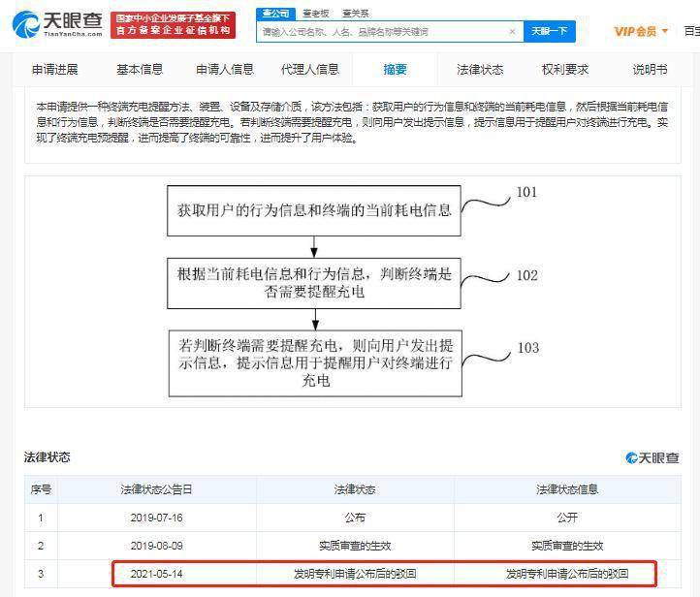Viewport: 700px width, 597px height.
Task: Select the 查公司 search tab
Action: [x=274, y=13]
